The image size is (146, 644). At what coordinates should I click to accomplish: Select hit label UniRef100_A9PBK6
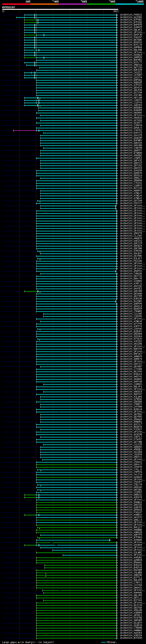click(x=131, y=48)
